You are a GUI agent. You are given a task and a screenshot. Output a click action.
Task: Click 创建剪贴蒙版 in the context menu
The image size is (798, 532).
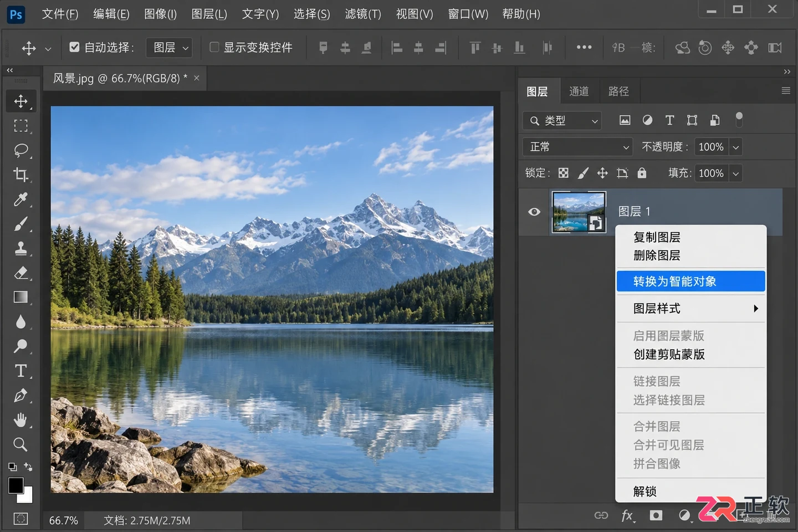[x=669, y=354]
